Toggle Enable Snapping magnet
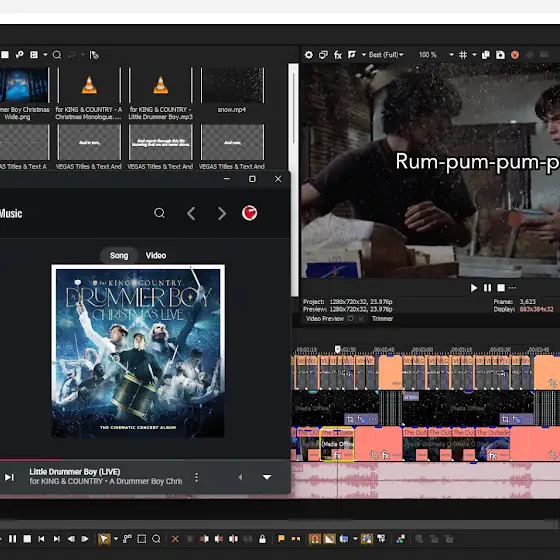Image resolution: width=560 pixels, height=560 pixels. point(315,539)
